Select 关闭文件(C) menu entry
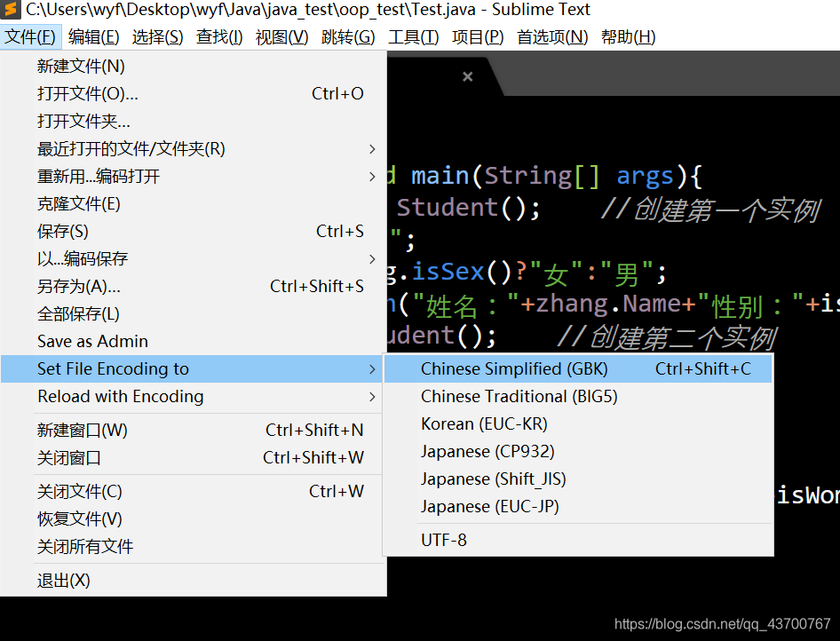The image size is (840, 641). point(193,492)
